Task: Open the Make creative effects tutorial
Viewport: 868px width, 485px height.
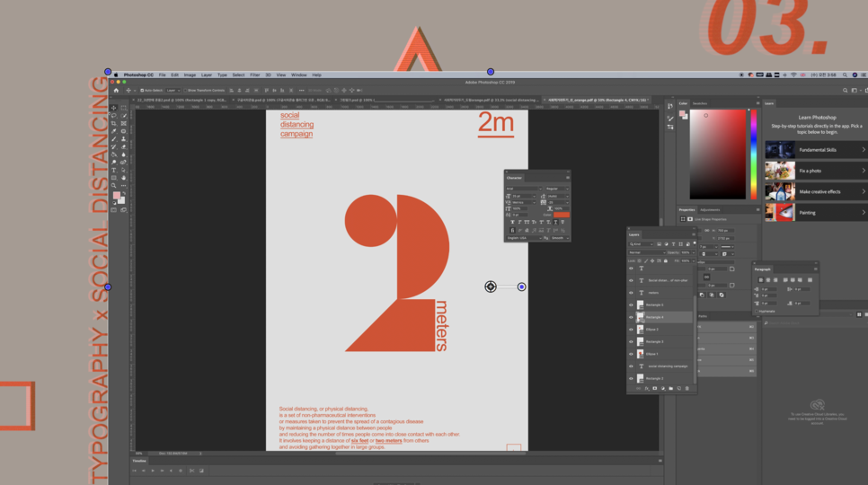Action: tap(815, 192)
